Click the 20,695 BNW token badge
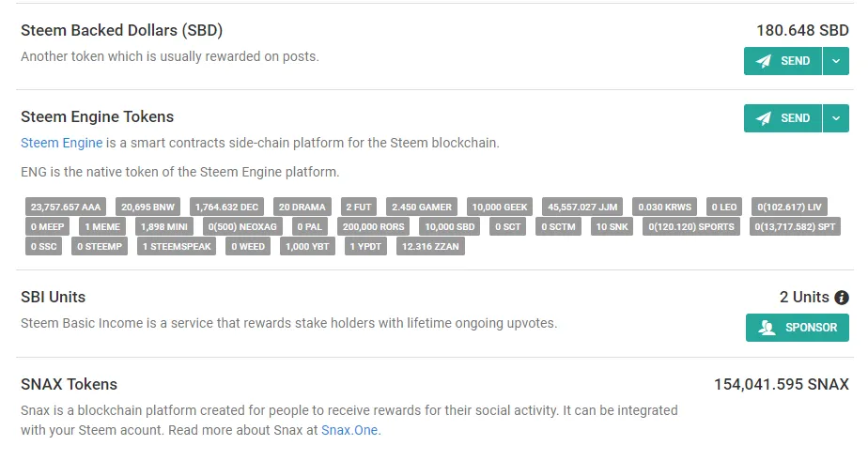The image size is (868, 461). [x=148, y=207]
